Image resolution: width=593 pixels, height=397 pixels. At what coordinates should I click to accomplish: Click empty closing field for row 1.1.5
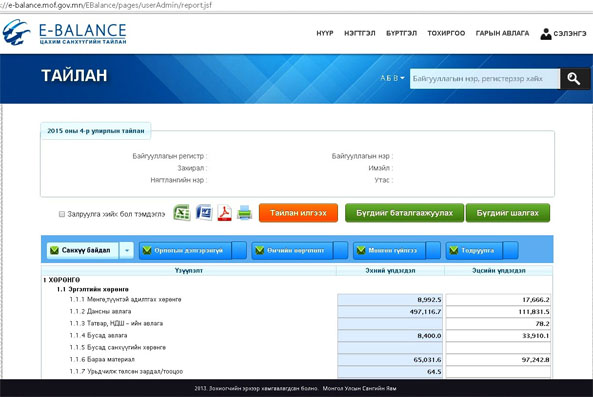(x=498, y=348)
